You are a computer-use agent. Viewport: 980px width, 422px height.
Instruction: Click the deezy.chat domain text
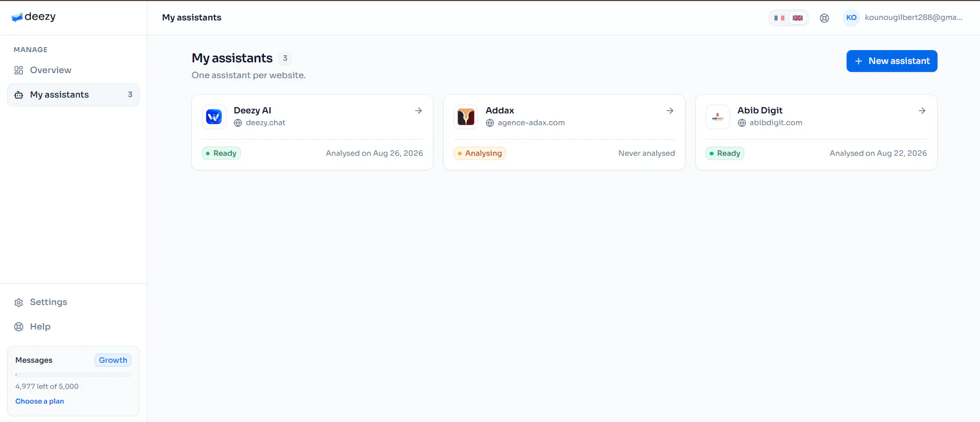click(266, 123)
